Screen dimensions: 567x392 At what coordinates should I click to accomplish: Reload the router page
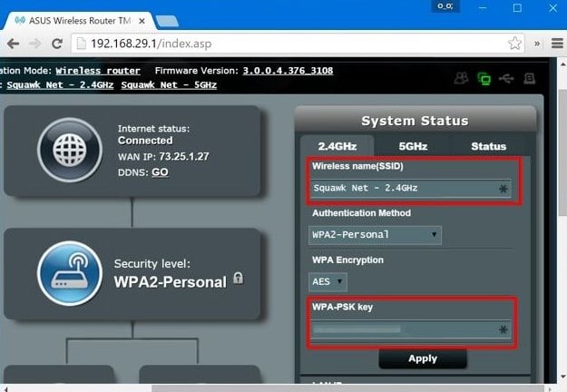click(x=57, y=44)
